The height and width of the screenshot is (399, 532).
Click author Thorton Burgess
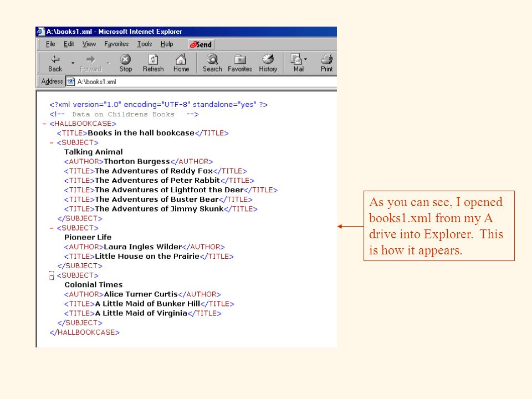137,161
